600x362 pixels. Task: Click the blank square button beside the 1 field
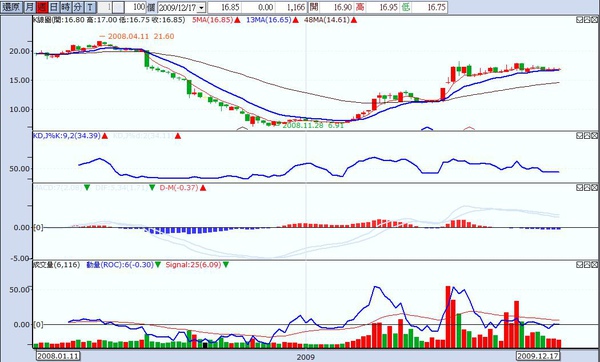pyautogui.click(x=119, y=7)
